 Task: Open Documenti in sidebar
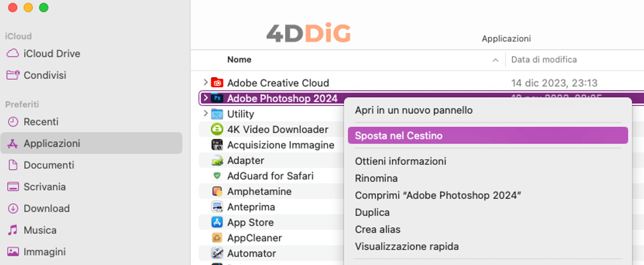pos(49,165)
